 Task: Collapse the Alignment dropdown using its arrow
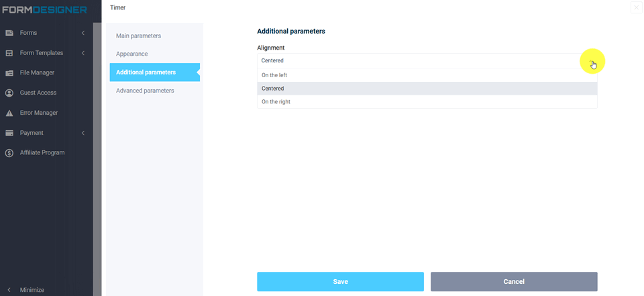(591, 61)
